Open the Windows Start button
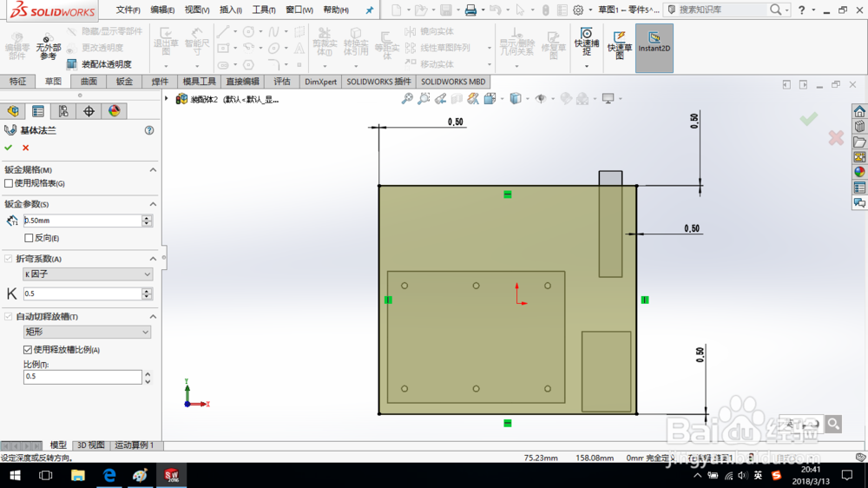Screen dimensions: 868x488 (15, 475)
